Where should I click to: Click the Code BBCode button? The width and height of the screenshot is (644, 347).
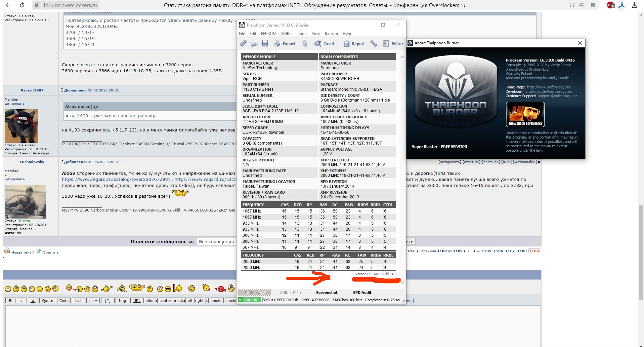click(x=64, y=301)
